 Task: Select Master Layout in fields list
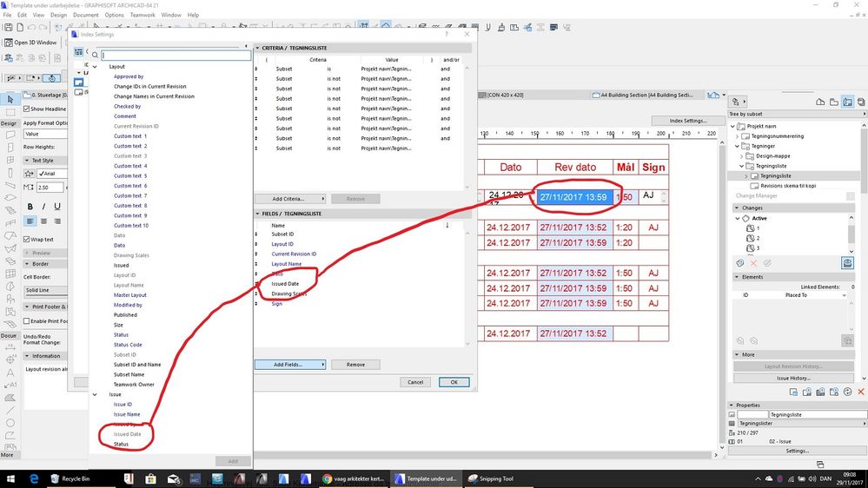coord(130,295)
